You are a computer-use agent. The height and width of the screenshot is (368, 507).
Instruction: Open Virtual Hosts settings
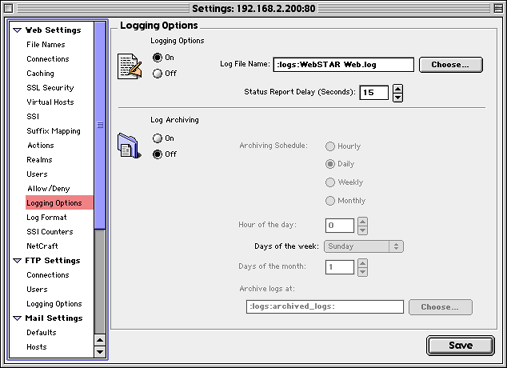click(x=50, y=102)
